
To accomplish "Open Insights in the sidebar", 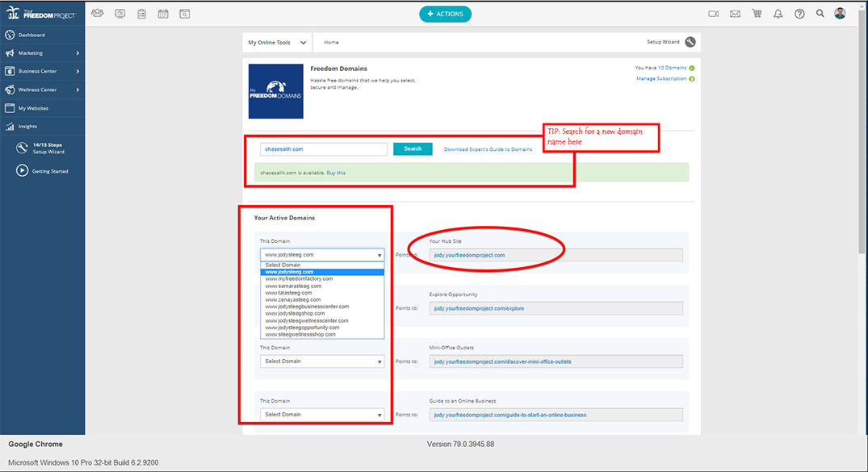I will [43, 126].
